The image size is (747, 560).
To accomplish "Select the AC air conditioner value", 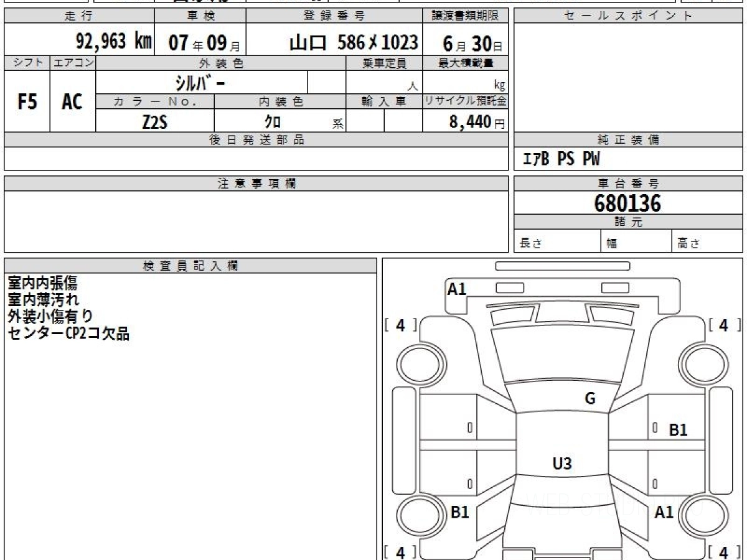I will 73,101.
